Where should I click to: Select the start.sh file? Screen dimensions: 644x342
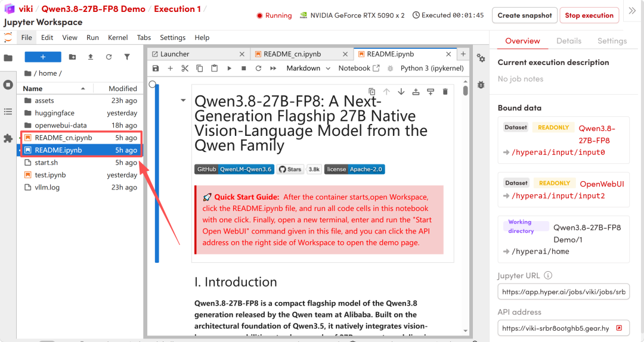tap(80, 163)
